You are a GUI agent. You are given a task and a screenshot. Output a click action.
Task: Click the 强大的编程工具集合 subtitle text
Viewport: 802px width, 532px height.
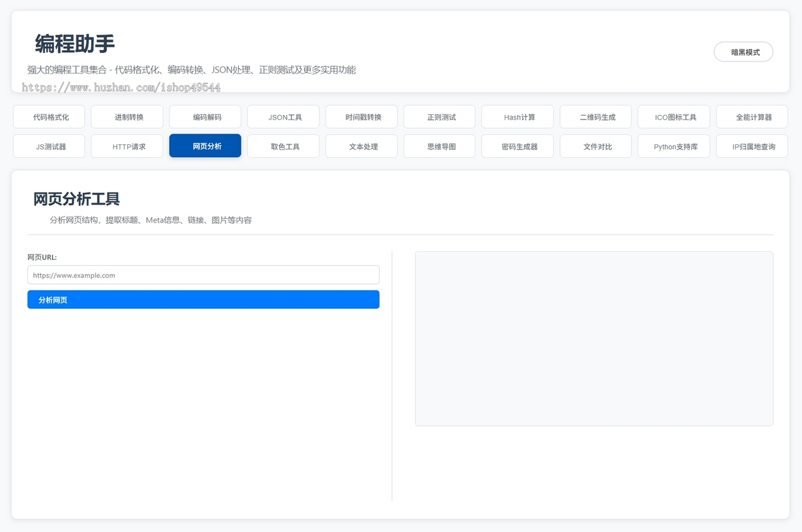click(191, 70)
